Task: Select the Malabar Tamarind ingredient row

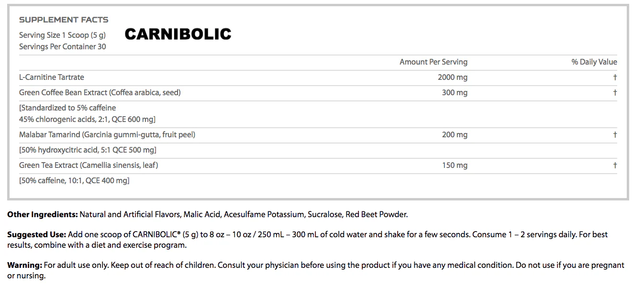Action: point(107,134)
